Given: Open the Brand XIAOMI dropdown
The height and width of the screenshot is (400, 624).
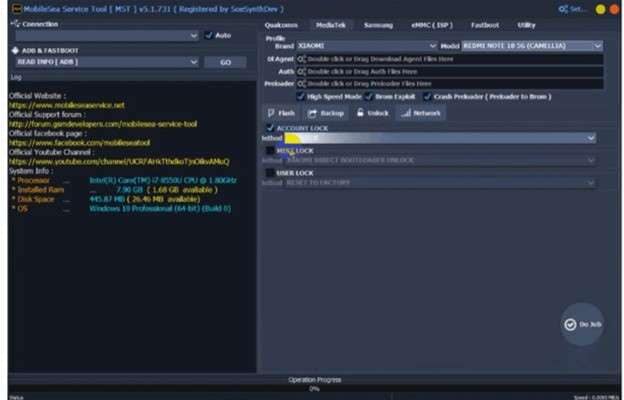Looking at the screenshot, I should click(x=367, y=46).
